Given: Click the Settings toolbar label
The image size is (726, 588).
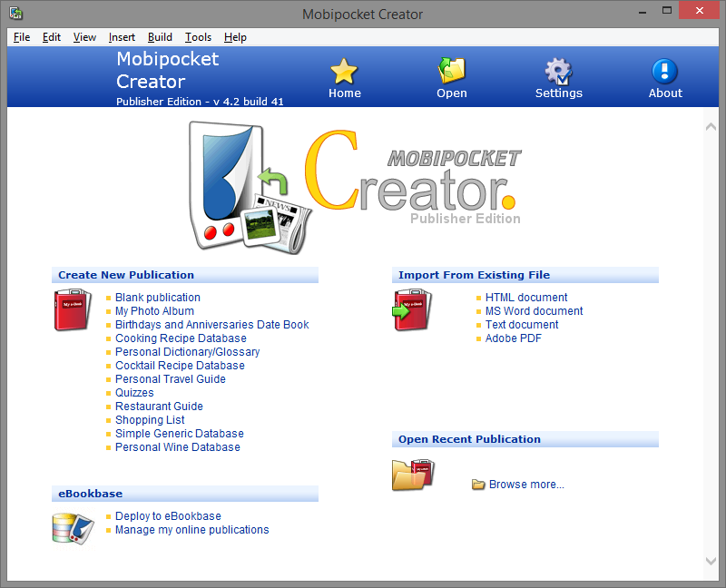Looking at the screenshot, I should point(558,93).
